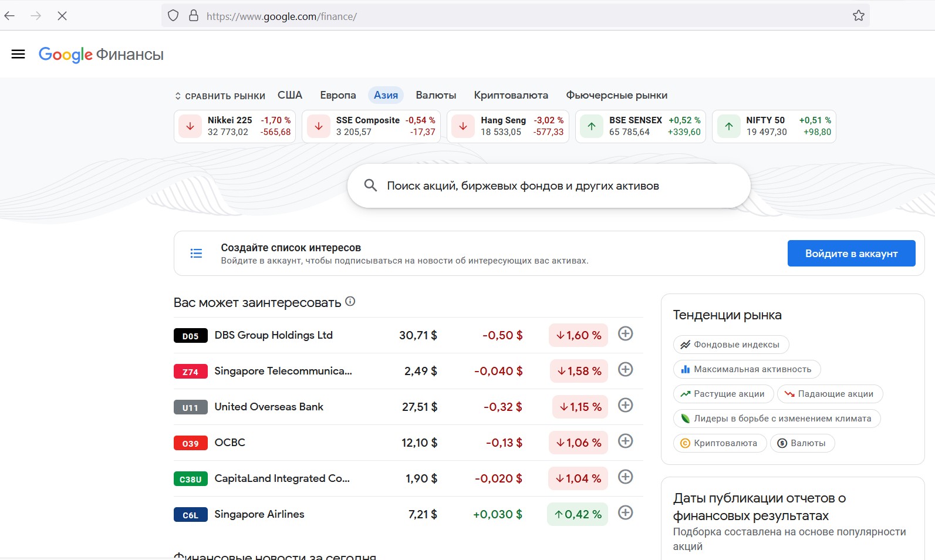The image size is (935, 560).
Task: Bookmark the page with the star icon
Action: pyautogui.click(x=859, y=16)
